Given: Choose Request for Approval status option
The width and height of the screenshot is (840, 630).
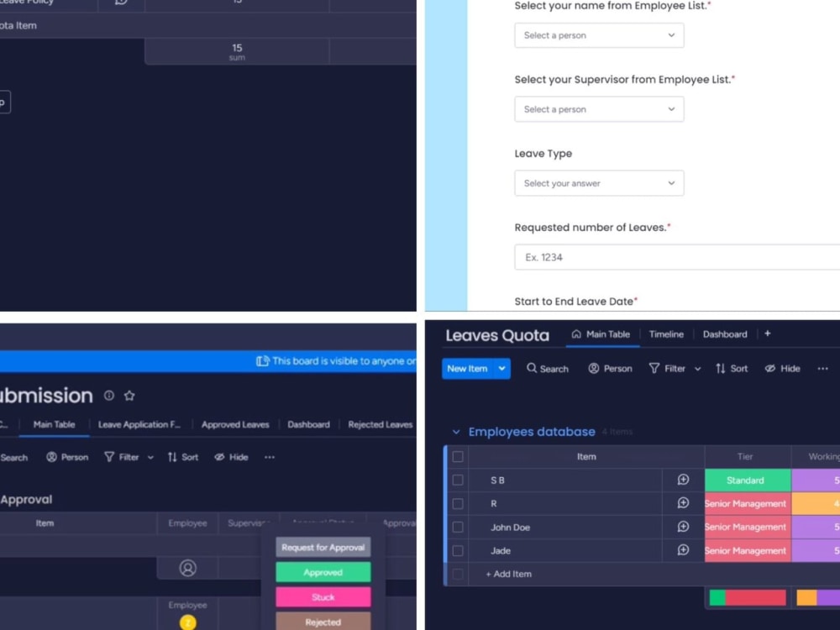Looking at the screenshot, I should click(323, 548).
